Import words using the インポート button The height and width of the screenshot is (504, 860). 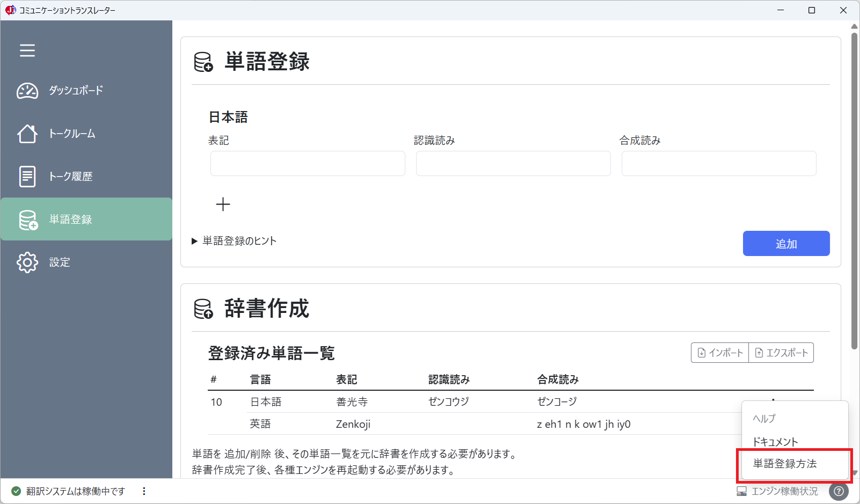[x=719, y=353]
